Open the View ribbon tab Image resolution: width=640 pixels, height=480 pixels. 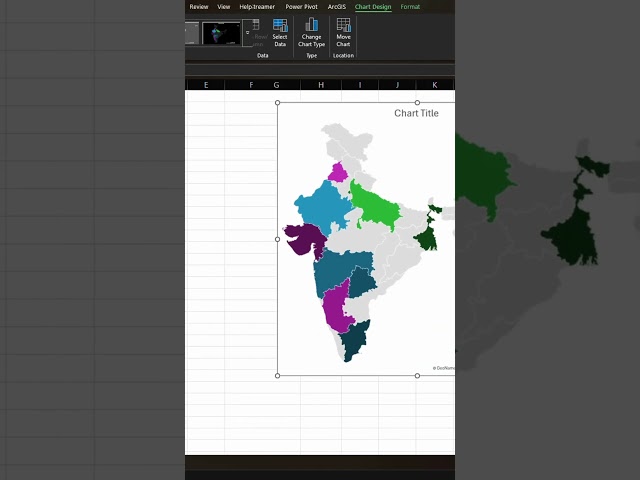pyautogui.click(x=224, y=7)
